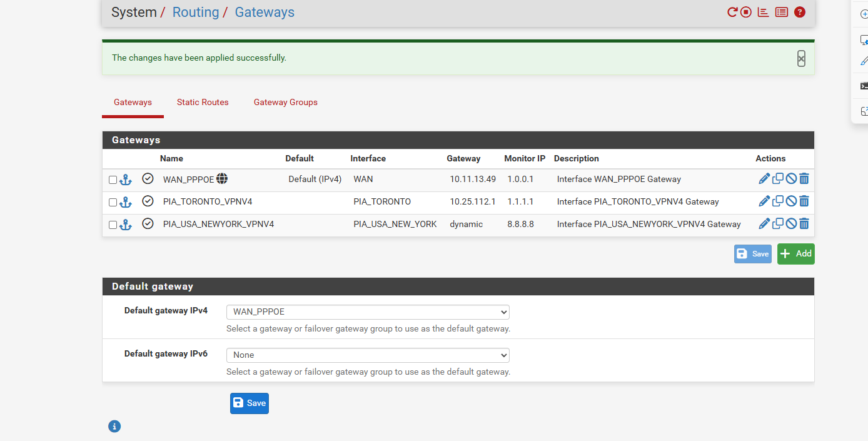Delete the PIA_TORONTO_VPNV4 gateway with the trash icon

804,201
